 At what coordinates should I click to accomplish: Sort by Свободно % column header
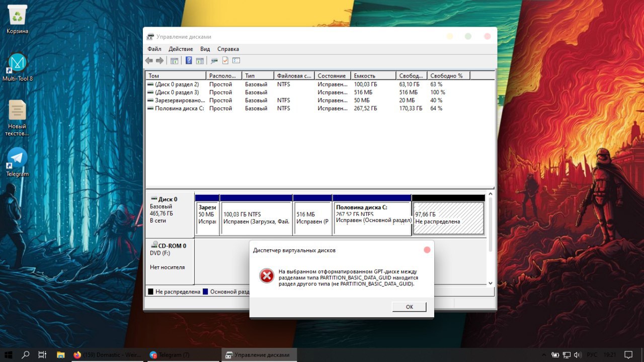(449, 76)
